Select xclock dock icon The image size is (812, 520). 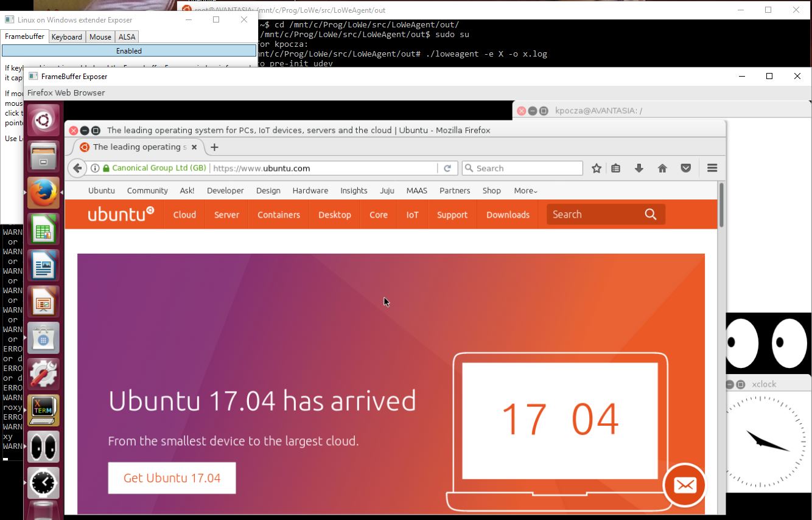click(43, 483)
